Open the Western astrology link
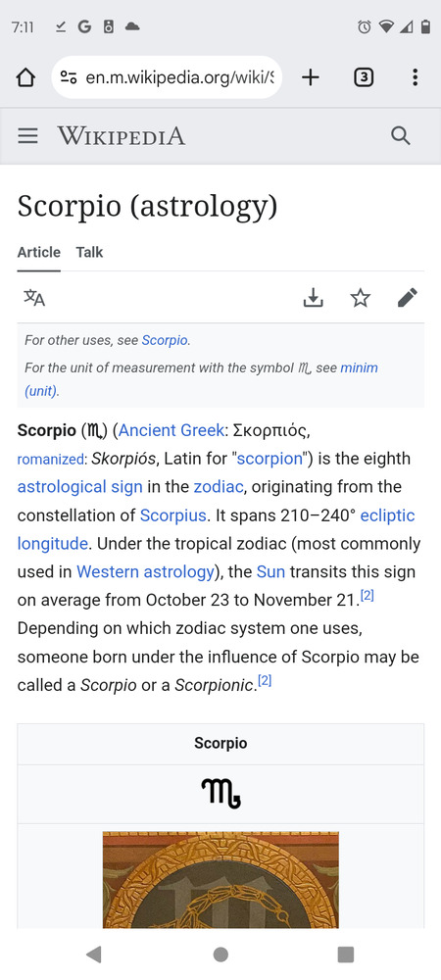The height and width of the screenshot is (980, 441). tap(146, 572)
